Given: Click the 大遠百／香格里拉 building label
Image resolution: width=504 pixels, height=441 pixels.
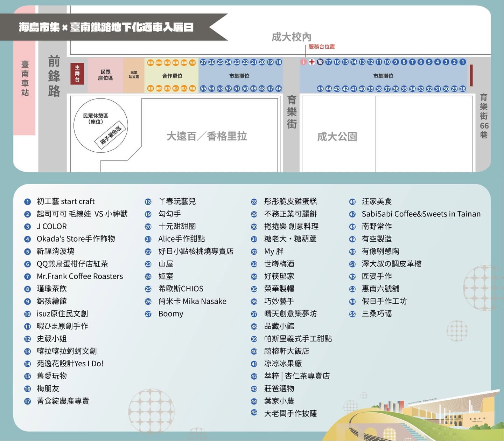Looking at the screenshot, I should coord(207,136).
